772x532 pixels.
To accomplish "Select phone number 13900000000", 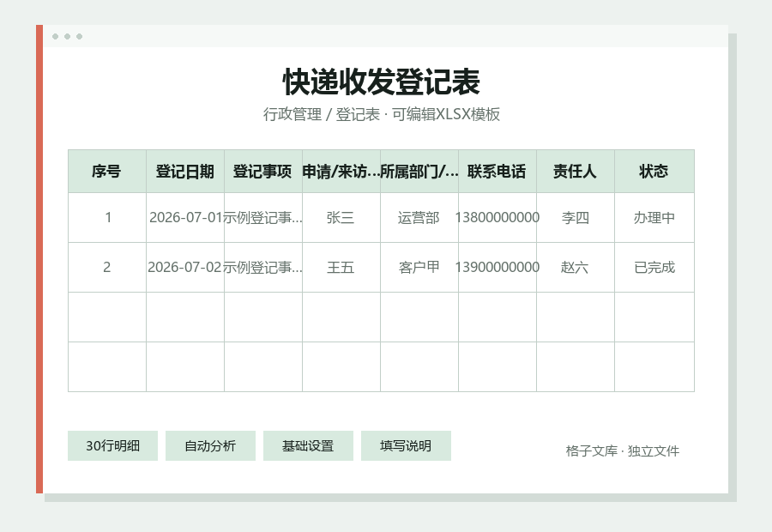I will (498, 268).
